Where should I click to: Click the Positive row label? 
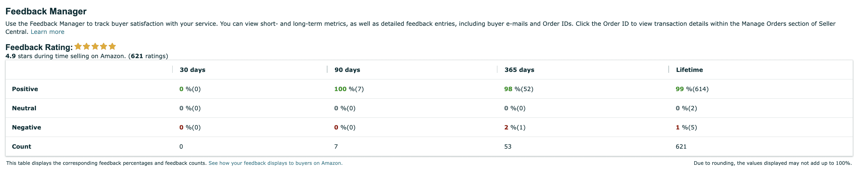tap(25, 89)
